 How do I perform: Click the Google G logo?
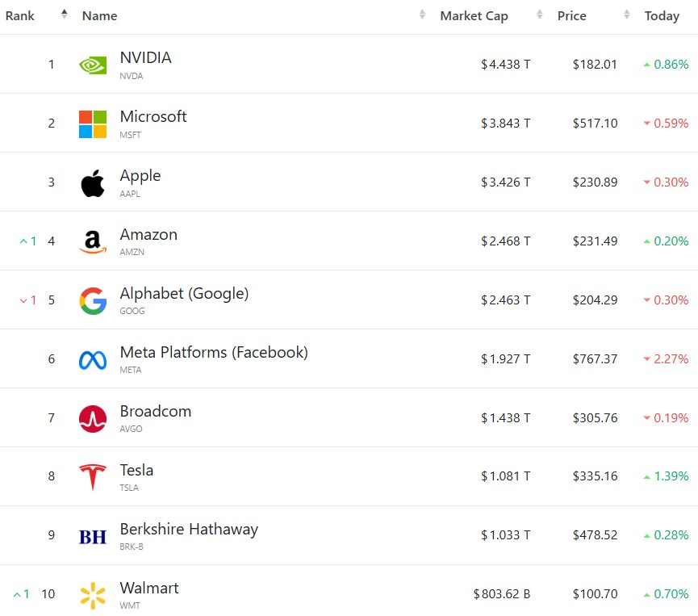click(93, 300)
